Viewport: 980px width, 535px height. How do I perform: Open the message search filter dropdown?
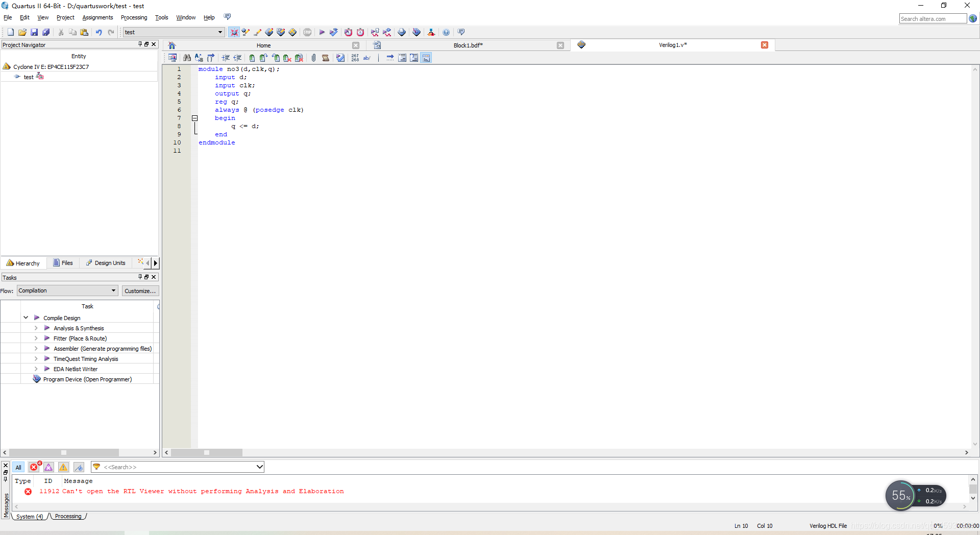point(259,467)
